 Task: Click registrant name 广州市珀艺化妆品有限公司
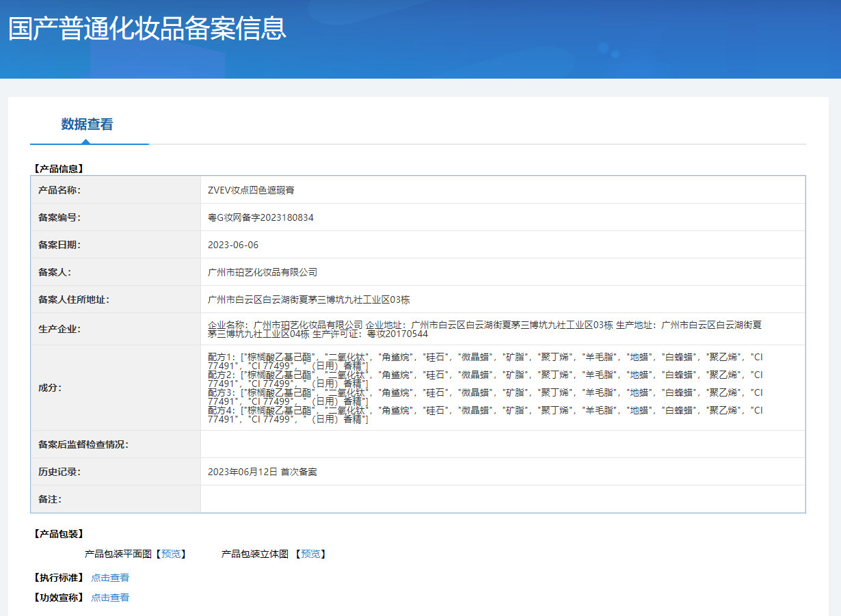click(263, 272)
